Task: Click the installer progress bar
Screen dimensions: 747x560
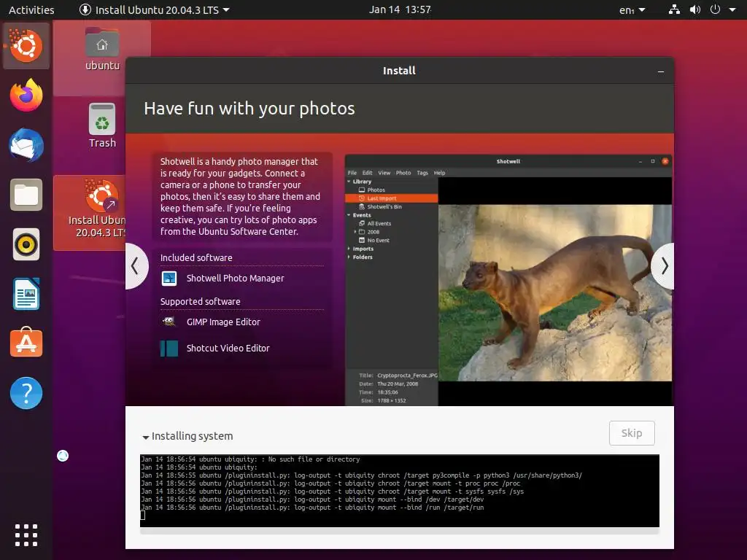Action: [x=400, y=532]
